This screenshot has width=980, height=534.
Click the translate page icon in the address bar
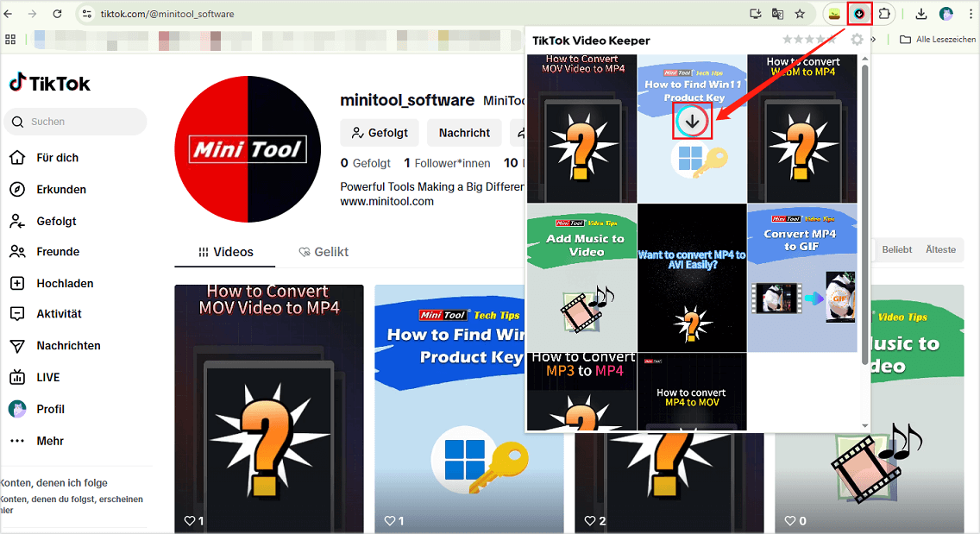(777, 14)
